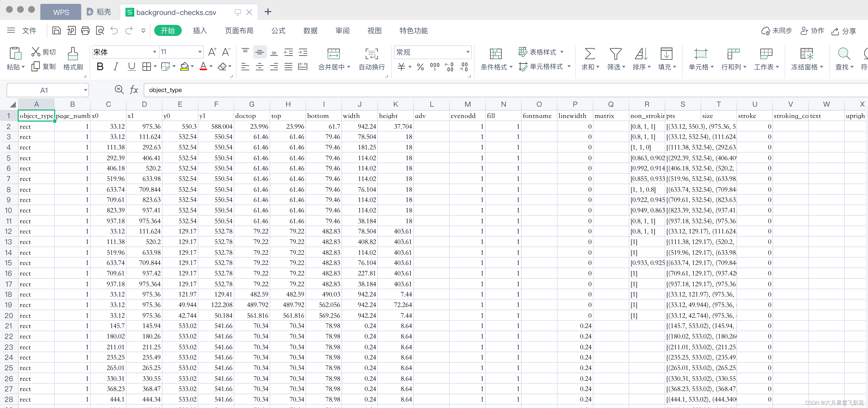Click the percent style icon
868x408 pixels.
pyautogui.click(x=420, y=67)
